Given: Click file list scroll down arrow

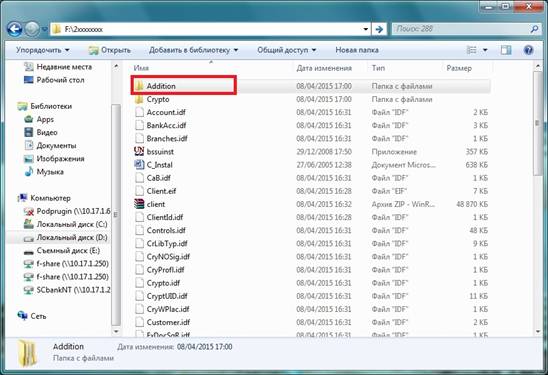Looking at the screenshot, I should [538, 331].
